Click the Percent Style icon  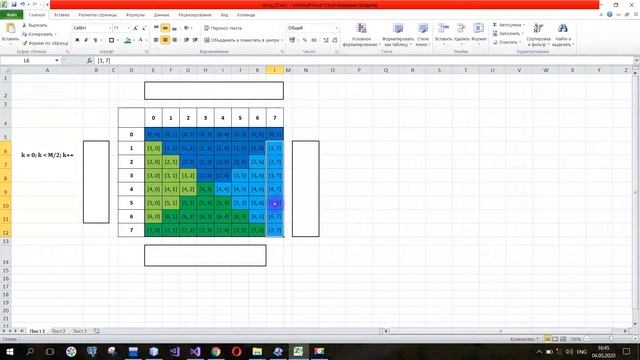coord(304,40)
